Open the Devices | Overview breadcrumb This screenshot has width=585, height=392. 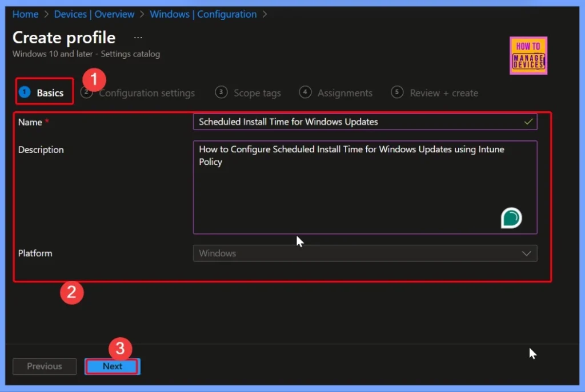coord(94,14)
